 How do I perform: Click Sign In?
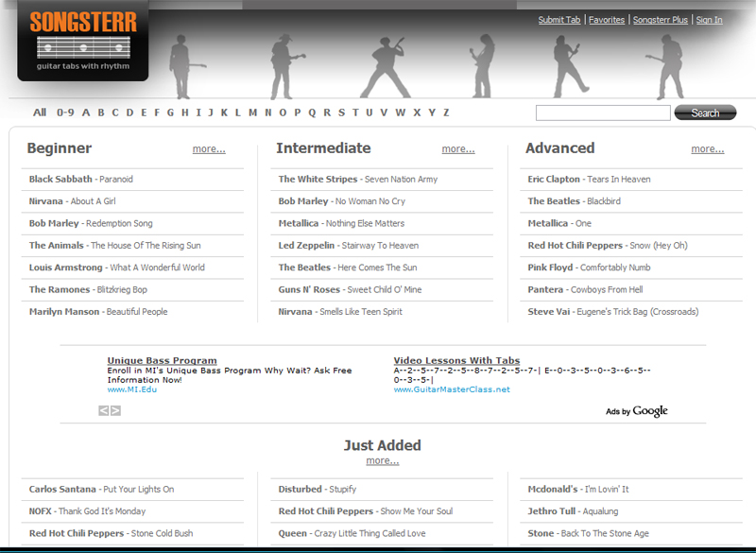pyautogui.click(x=710, y=20)
